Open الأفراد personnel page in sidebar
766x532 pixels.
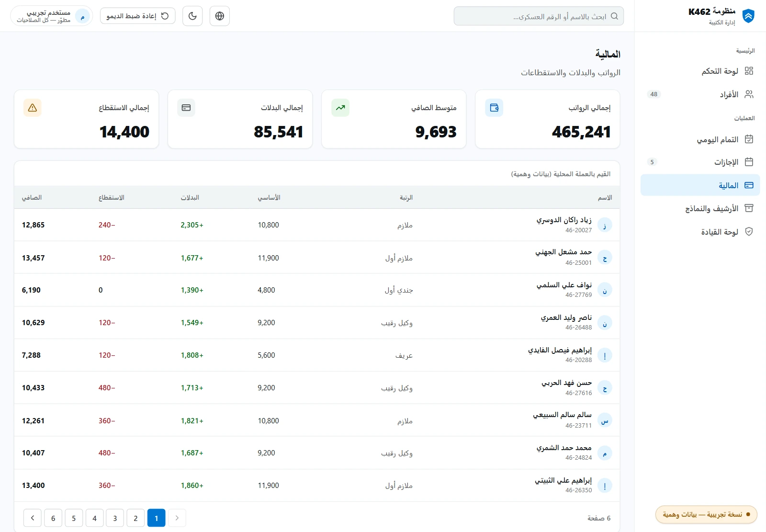tap(700, 94)
